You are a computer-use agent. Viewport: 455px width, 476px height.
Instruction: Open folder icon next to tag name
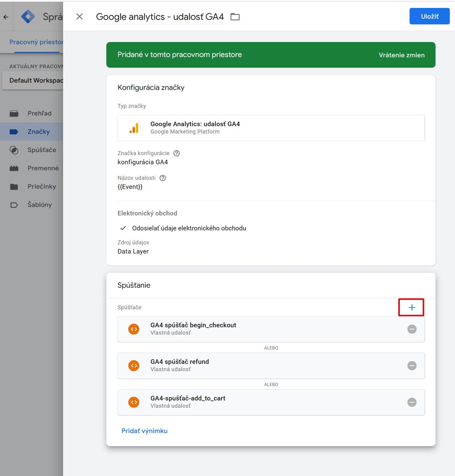[x=235, y=17]
